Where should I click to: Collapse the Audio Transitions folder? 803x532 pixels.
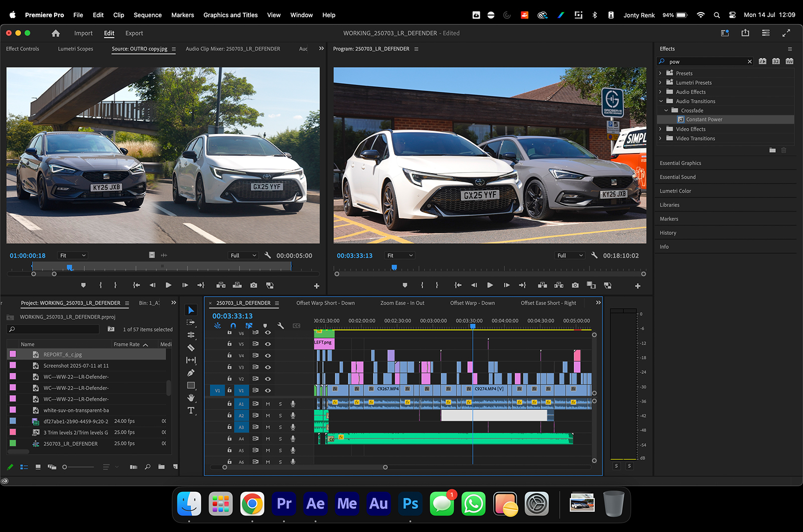660,101
